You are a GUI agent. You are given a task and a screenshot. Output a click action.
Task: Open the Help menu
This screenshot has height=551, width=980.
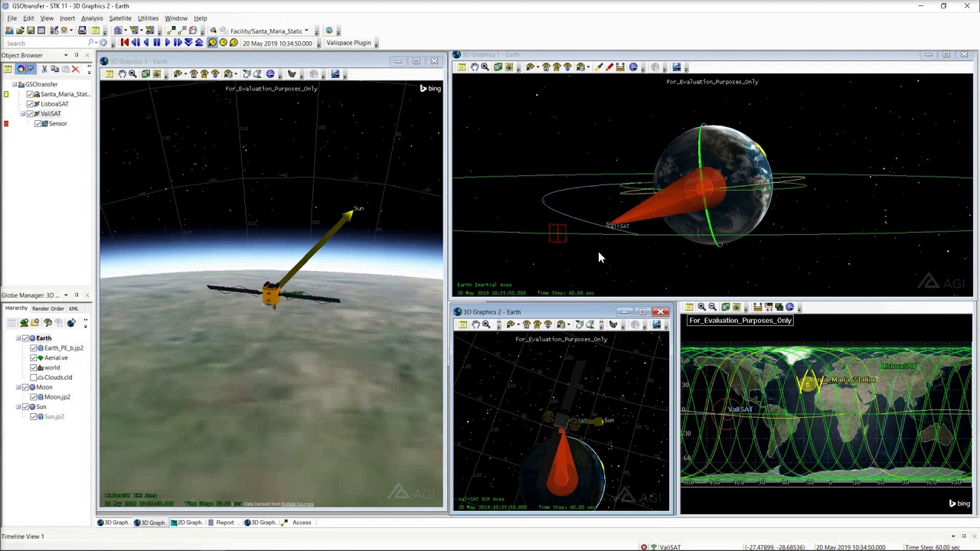click(x=200, y=18)
